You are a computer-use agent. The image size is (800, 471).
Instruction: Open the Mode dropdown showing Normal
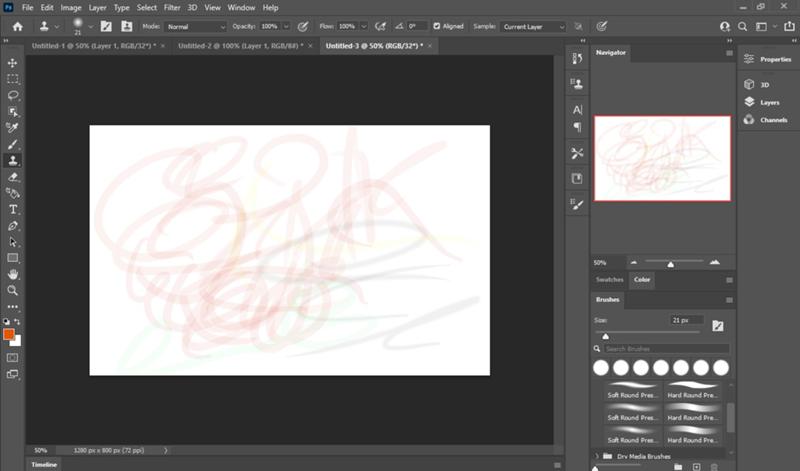[x=195, y=27]
